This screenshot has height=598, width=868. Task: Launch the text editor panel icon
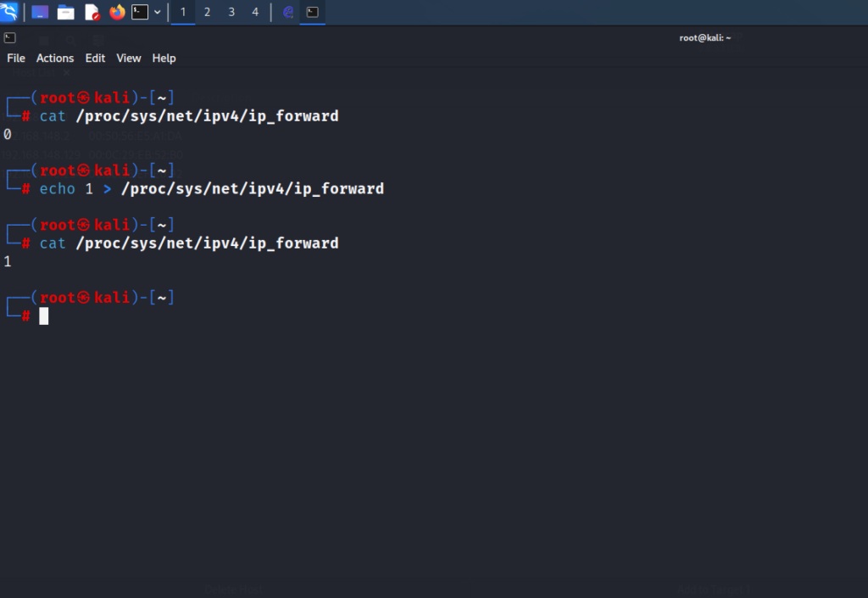click(x=92, y=12)
